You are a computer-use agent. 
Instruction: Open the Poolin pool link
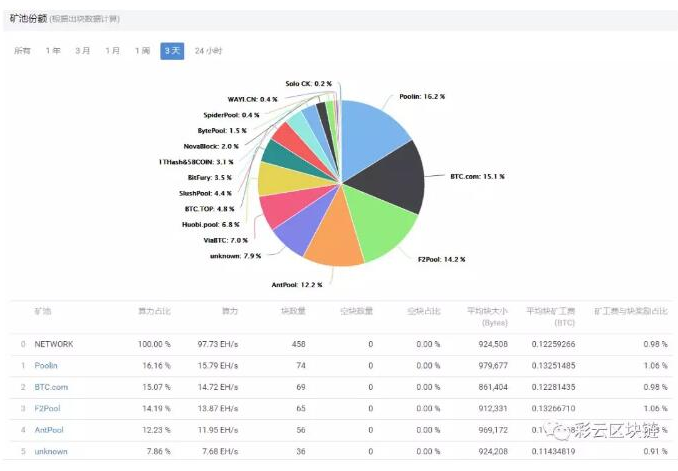point(46,365)
